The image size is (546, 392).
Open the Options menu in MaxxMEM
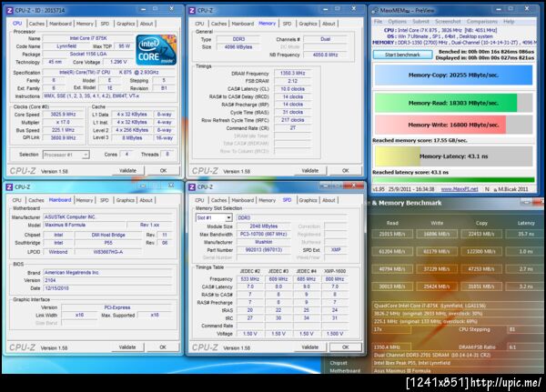[x=397, y=22]
